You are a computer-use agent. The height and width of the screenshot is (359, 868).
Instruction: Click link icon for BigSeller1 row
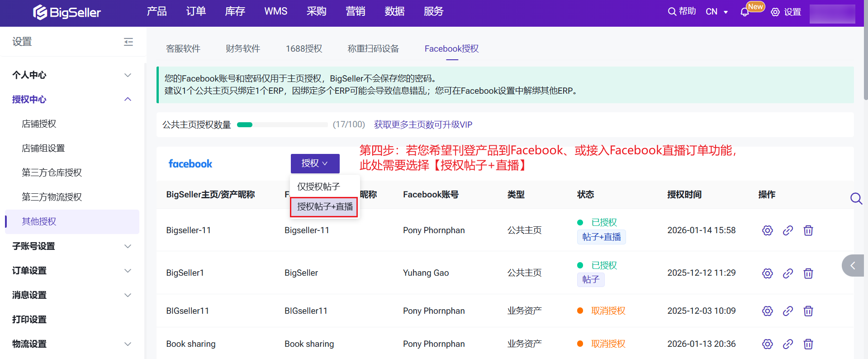click(787, 273)
